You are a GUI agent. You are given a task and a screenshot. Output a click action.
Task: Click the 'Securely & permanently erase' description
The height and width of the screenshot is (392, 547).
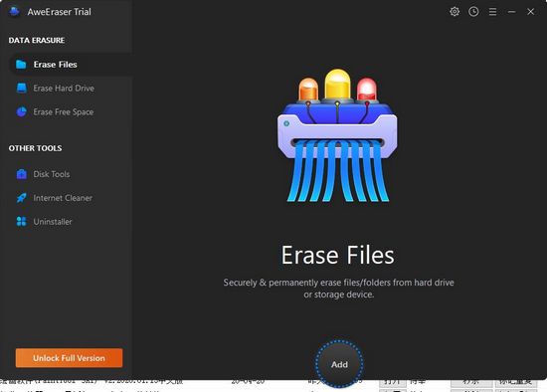(339, 289)
